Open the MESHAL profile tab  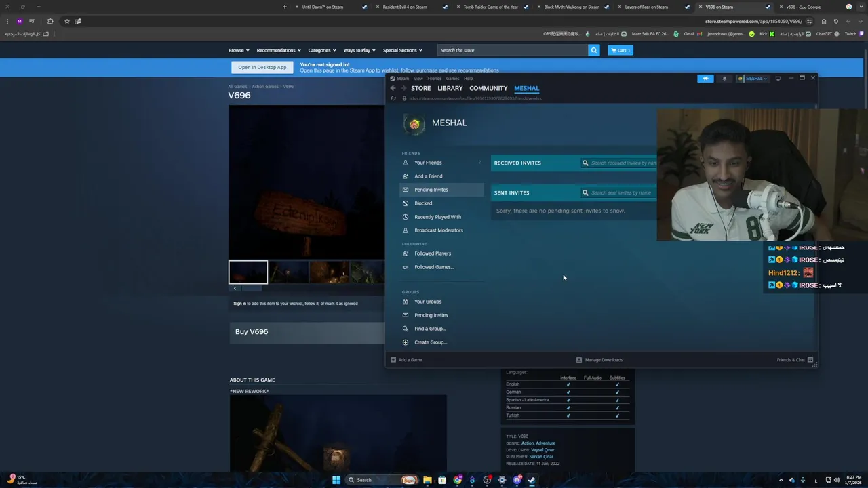[526, 88]
